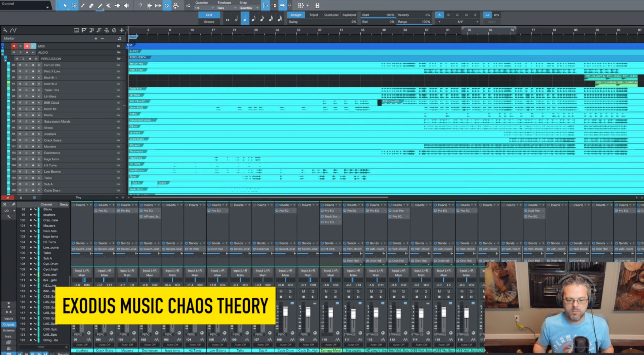Viewport: 644px width, 355px height.
Task: Switch quantize mode to Triplet
Action: (313, 15)
